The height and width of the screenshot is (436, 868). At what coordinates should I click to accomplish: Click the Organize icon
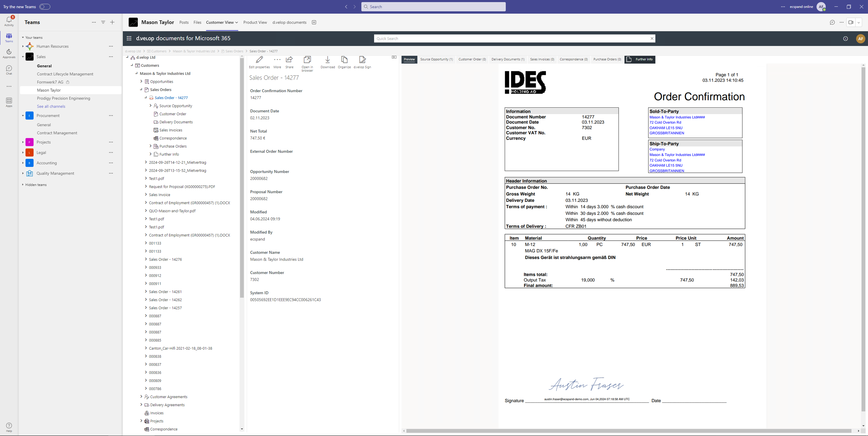pyautogui.click(x=344, y=60)
